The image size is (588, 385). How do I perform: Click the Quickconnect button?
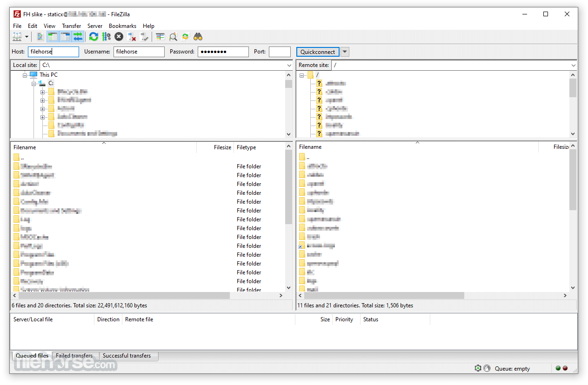click(x=318, y=52)
